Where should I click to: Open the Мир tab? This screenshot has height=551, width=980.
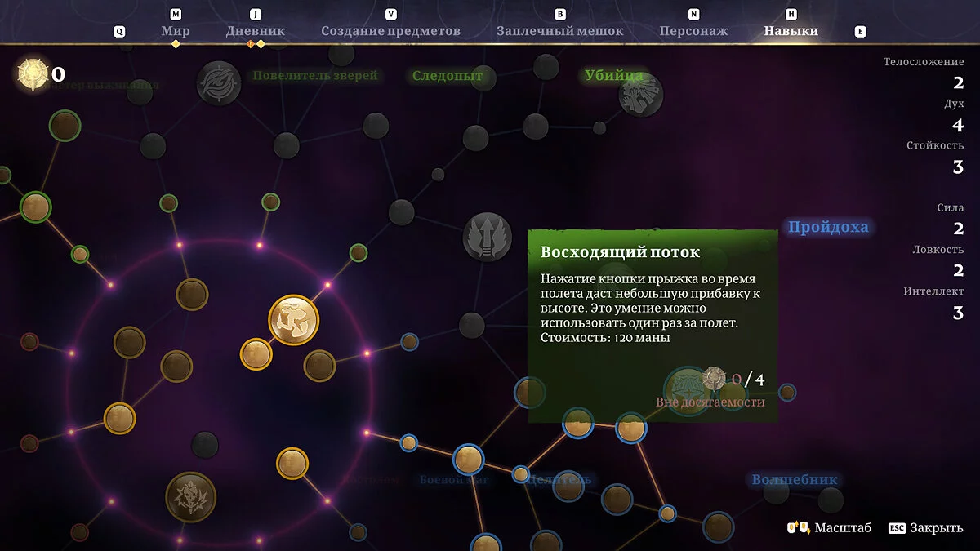click(176, 31)
